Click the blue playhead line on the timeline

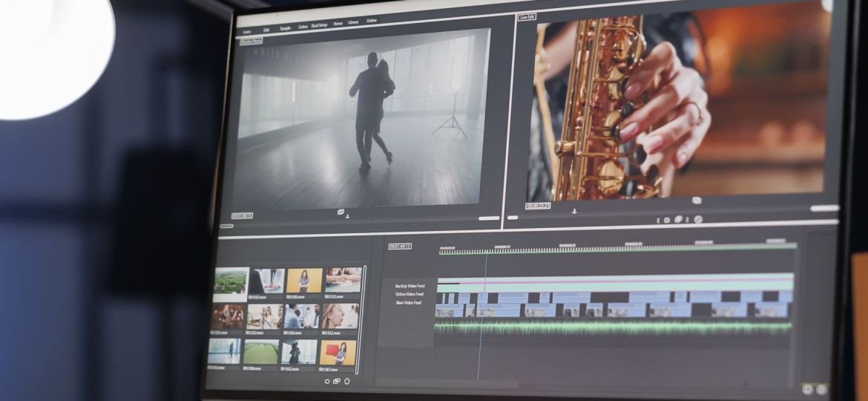pyautogui.click(x=483, y=316)
